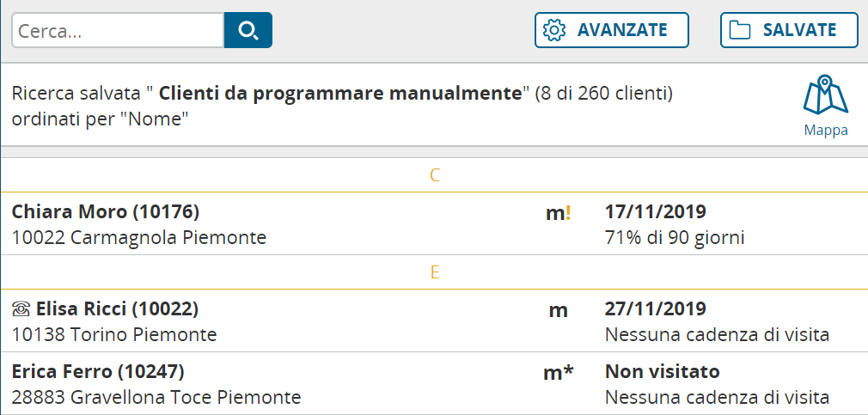The width and height of the screenshot is (868, 415).
Task: Open client Elisa Ricci (10022)
Action: point(117,308)
